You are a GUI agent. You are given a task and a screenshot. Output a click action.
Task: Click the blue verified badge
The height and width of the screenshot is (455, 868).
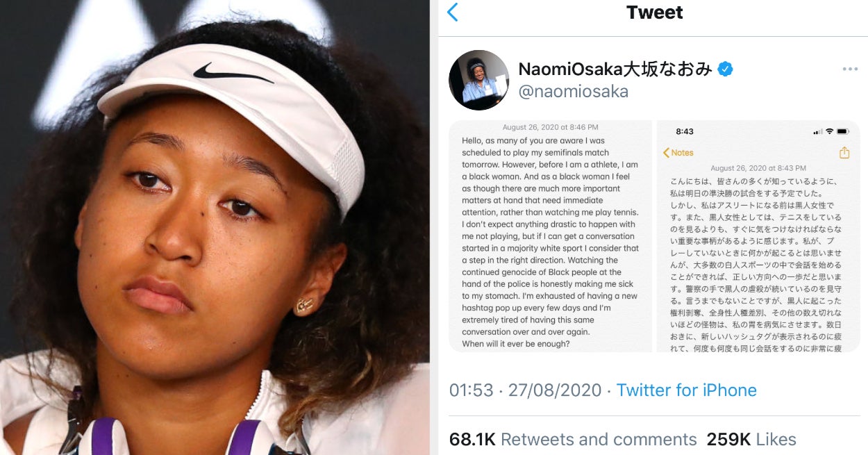point(725,69)
